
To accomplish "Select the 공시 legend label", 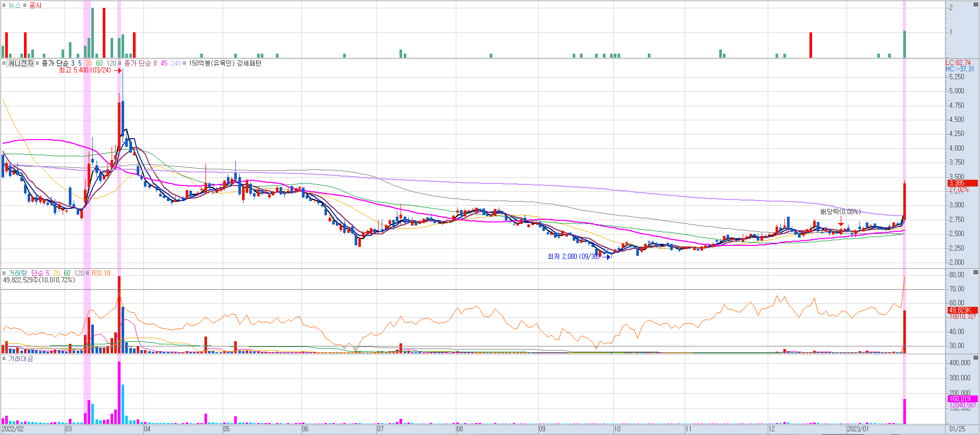I will pyautogui.click(x=35, y=5).
